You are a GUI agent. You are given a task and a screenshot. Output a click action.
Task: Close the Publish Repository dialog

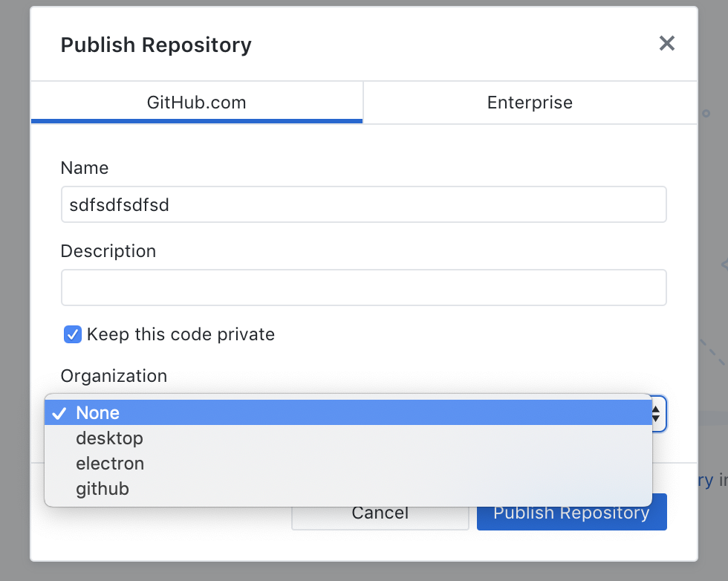pyautogui.click(x=666, y=43)
